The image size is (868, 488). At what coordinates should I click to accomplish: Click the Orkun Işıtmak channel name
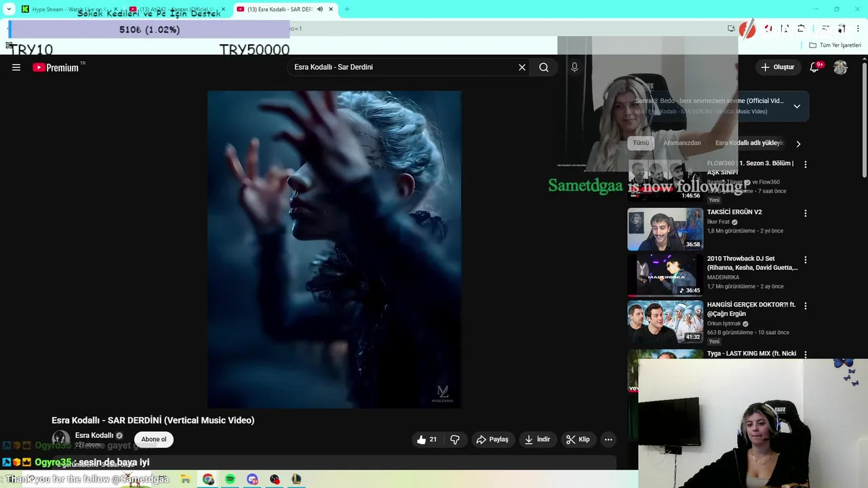724,323
